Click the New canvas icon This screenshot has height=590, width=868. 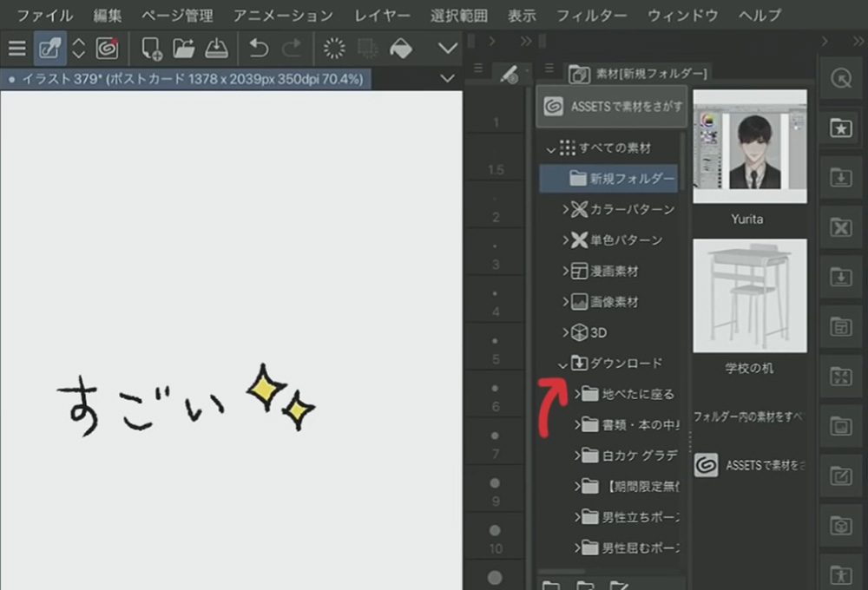[151, 49]
